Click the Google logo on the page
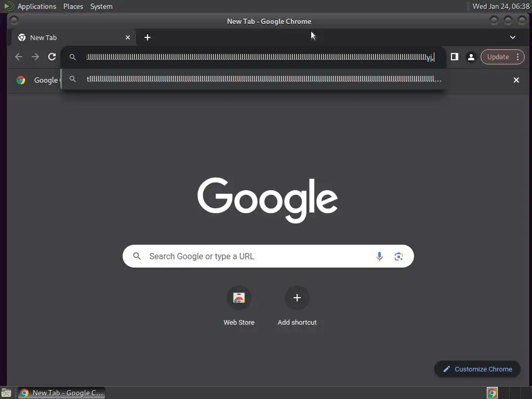This screenshot has width=532, height=399. click(x=268, y=200)
